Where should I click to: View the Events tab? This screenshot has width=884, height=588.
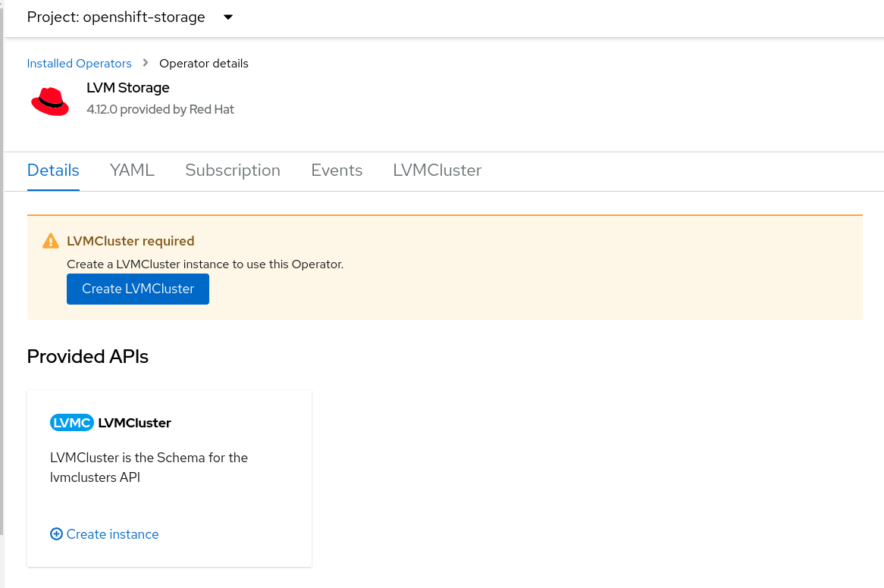coord(337,170)
